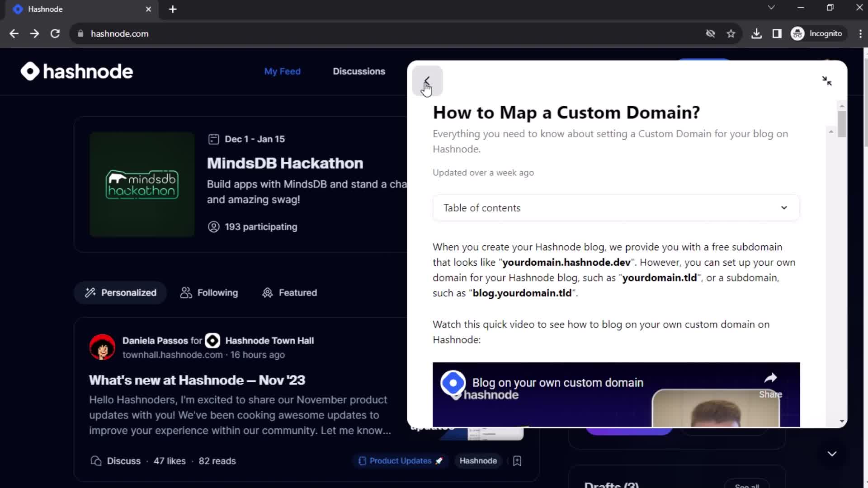The image size is (868, 488).
Task: Click the discuss comment icon on post
Action: (x=95, y=460)
